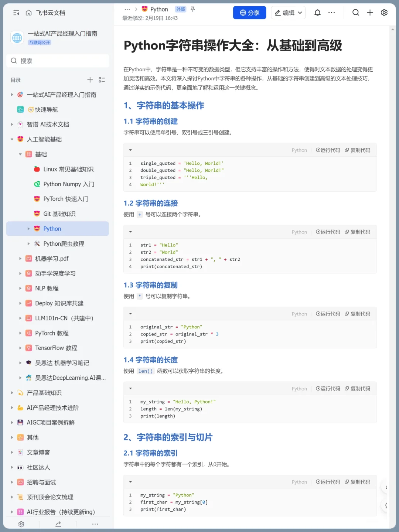Click the blue 分享 share button
Image resolution: width=399 pixels, height=532 pixels.
click(x=249, y=13)
